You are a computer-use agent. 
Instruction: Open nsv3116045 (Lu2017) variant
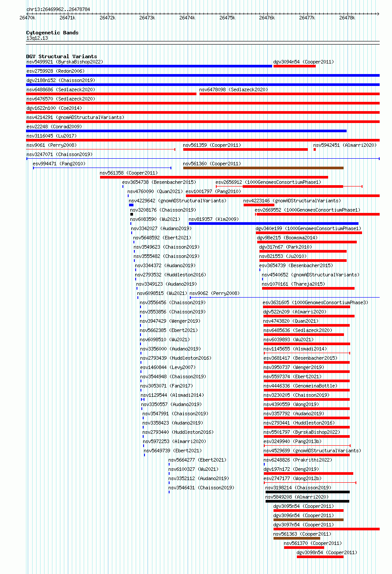tap(51, 136)
